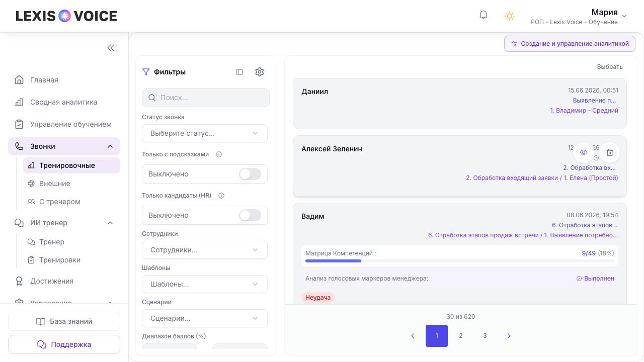The height and width of the screenshot is (362, 644).
Task: Switch theme with the sun icon
Action: pos(510,16)
